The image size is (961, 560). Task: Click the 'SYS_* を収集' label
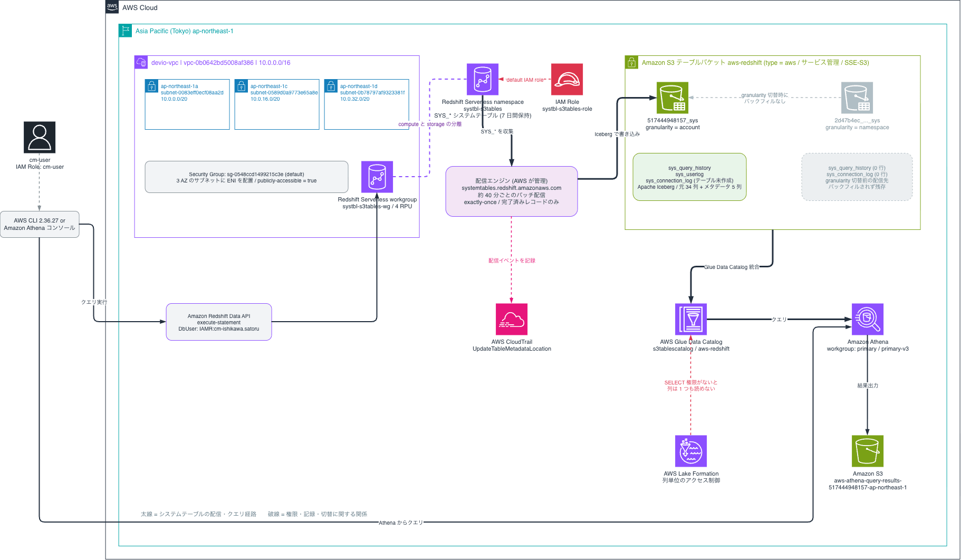pyautogui.click(x=497, y=131)
